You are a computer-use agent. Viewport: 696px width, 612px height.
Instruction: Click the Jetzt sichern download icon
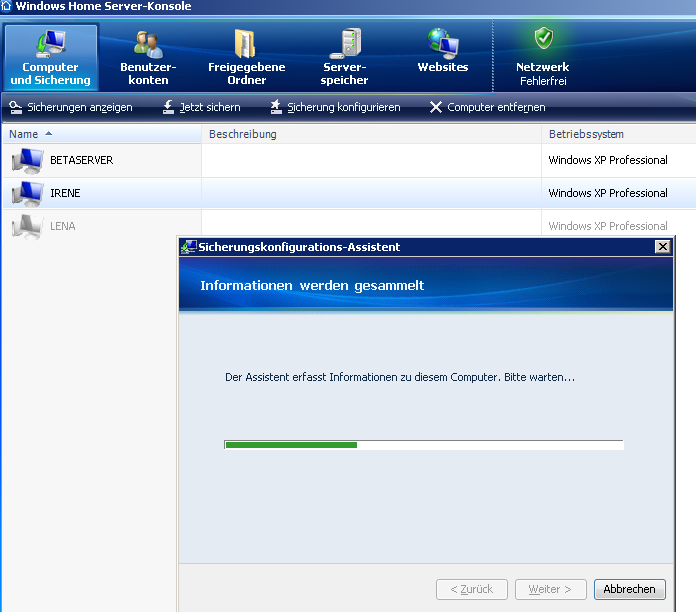pyautogui.click(x=168, y=107)
